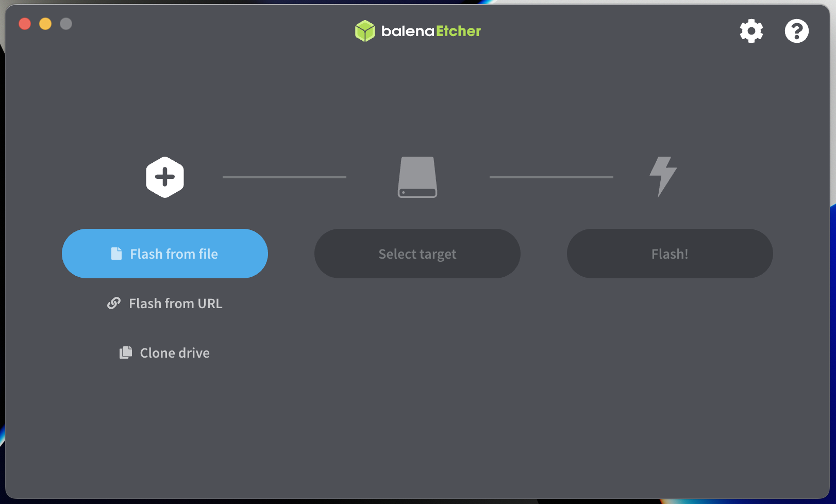Click the line connecting target and flash steps
Viewport: 836px width, 504px height.
coord(551,177)
